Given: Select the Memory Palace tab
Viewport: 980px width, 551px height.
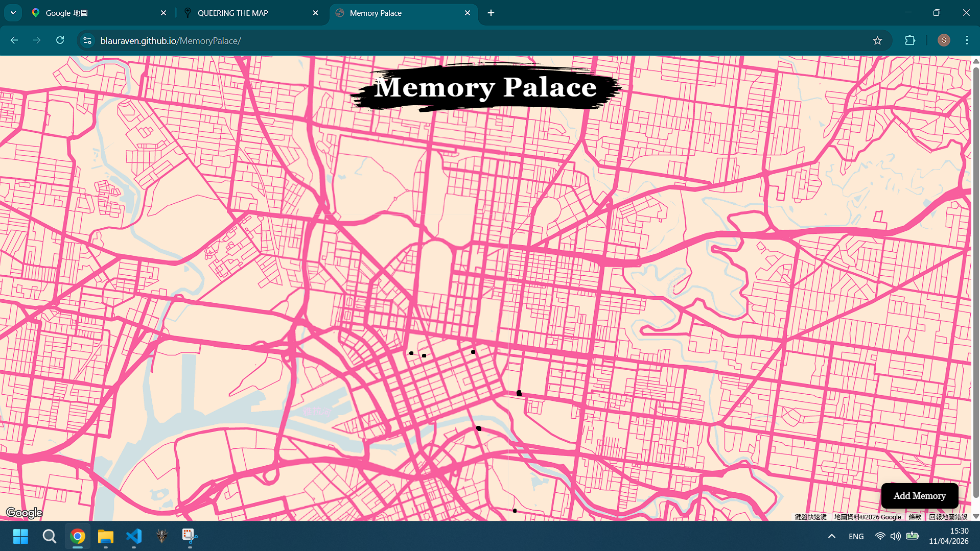Looking at the screenshot, I should [404, 13].
